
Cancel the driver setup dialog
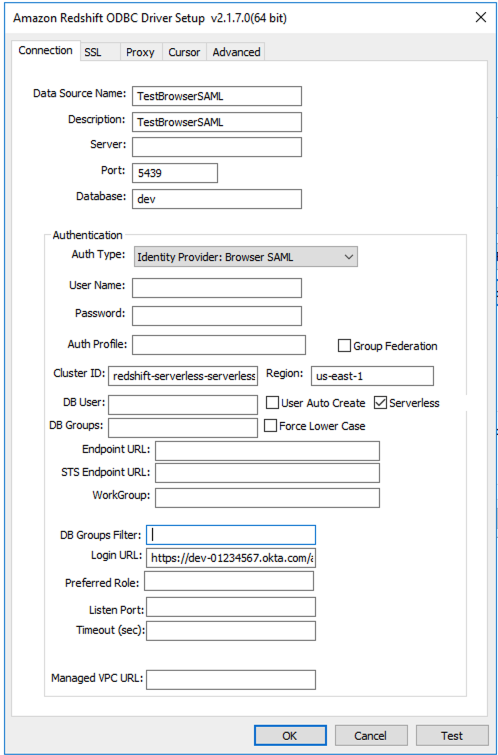click(x=370, y=736)
